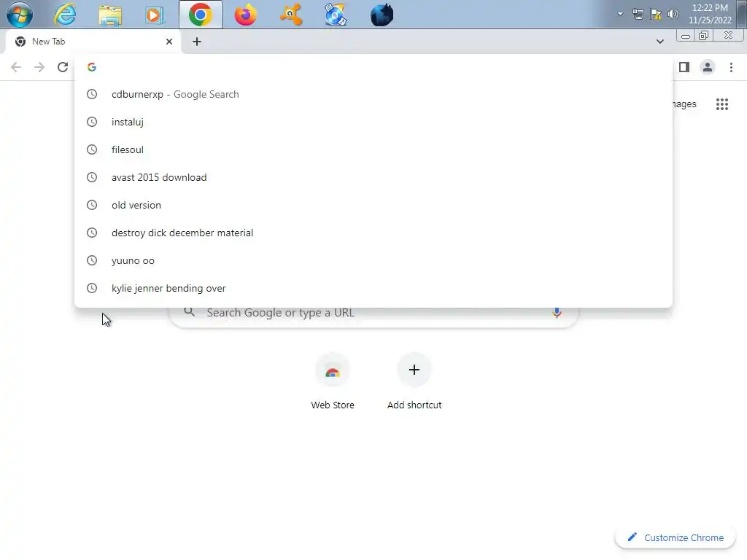Open the Chrome three-dot menu
The width and height of the screenshot is (747, 560).
(731, 67)
